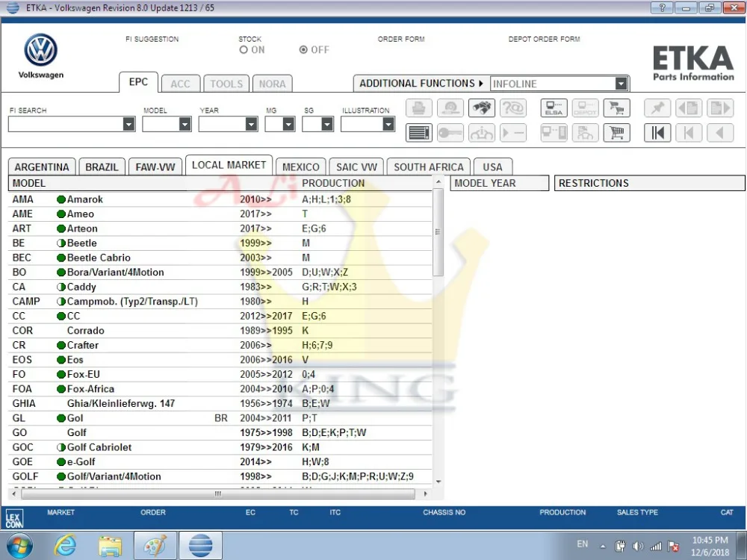Open the ELSA link icon
This screenshot has height=560, width=747.
[554, 108]
